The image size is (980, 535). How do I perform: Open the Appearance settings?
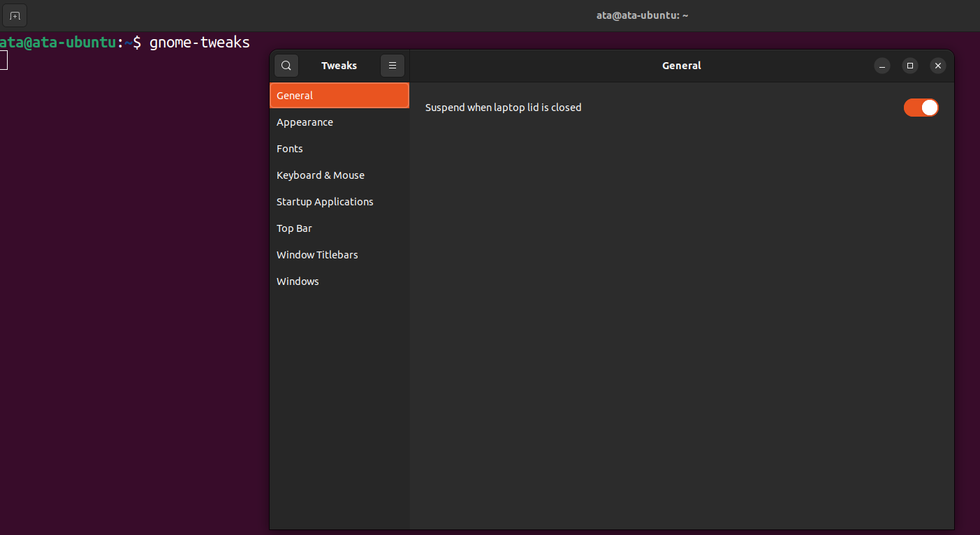point(339,122)
